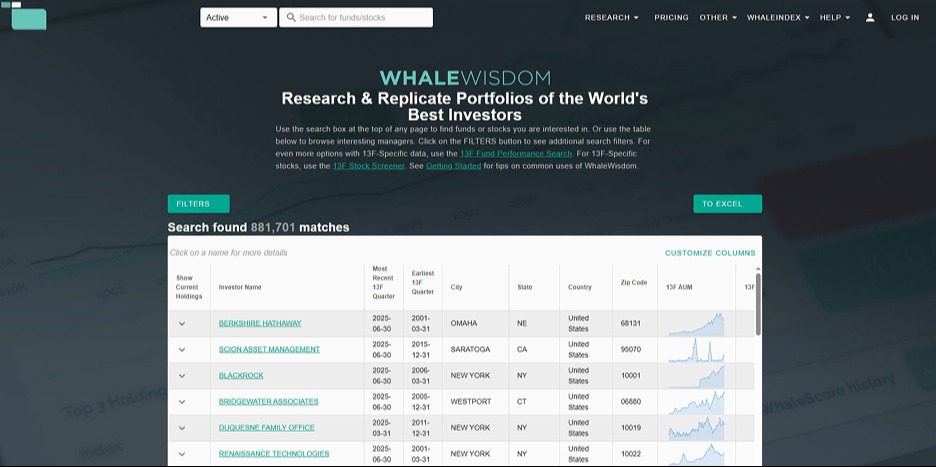The width and height of the screenshot is (936, 467).
Task: Open the RESEARCH menu
Action: pos(611,18)
